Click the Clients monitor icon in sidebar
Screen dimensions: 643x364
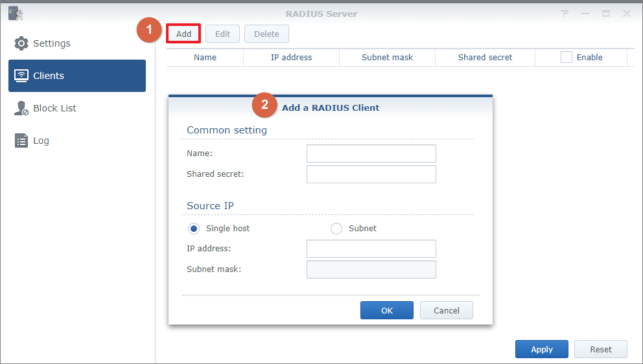click(21, 76)
